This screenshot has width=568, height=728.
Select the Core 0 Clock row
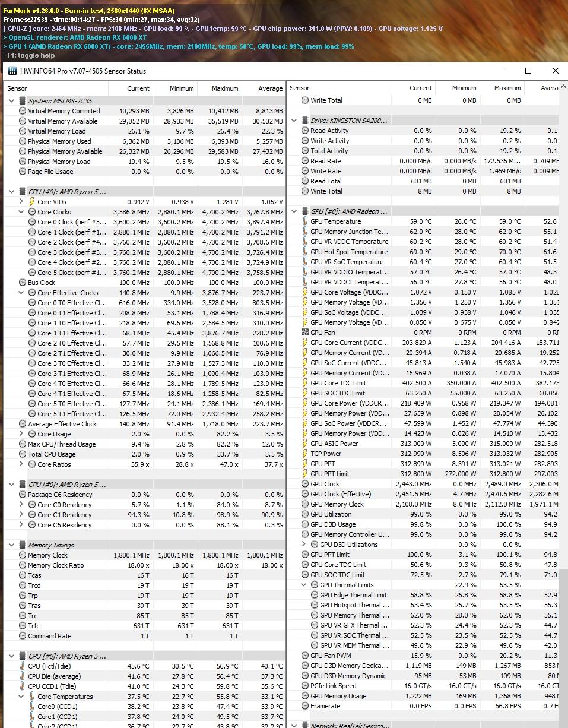[145, 222]
